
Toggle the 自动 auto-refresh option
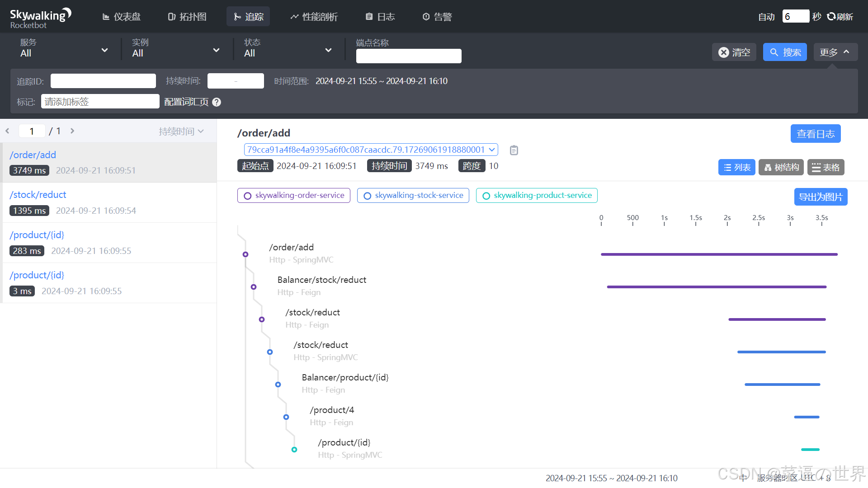pos(766,17)
